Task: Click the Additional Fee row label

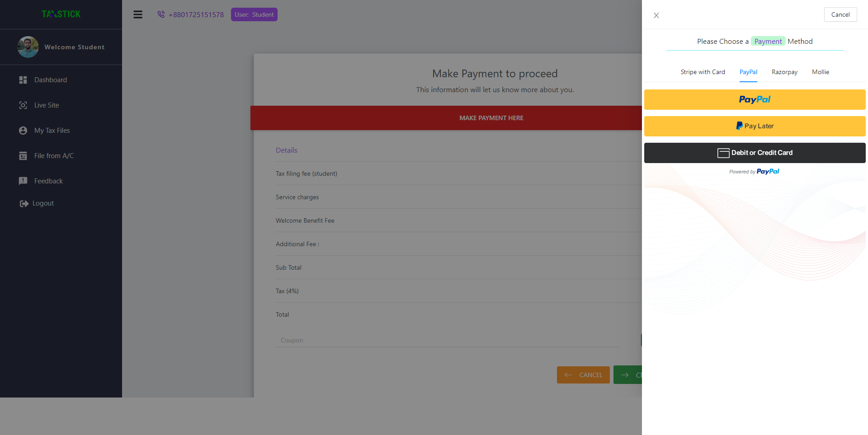Action: pyautogui.click(x=297, y=244)
